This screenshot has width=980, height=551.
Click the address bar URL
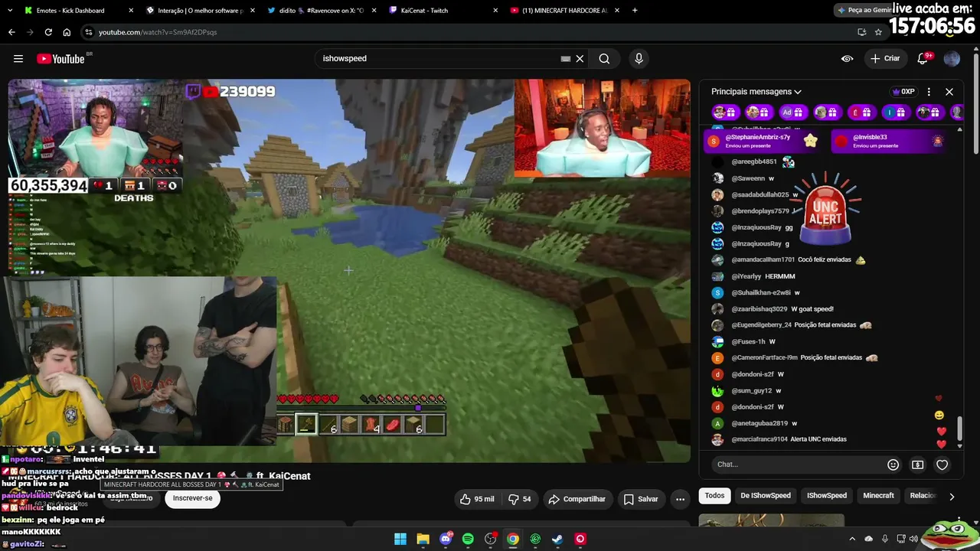tap(158, 32)
